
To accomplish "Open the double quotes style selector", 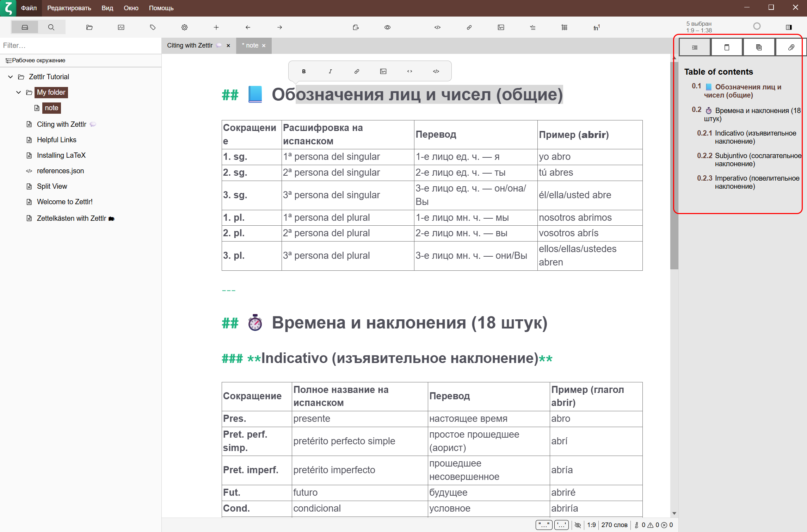I will [543, 525].
